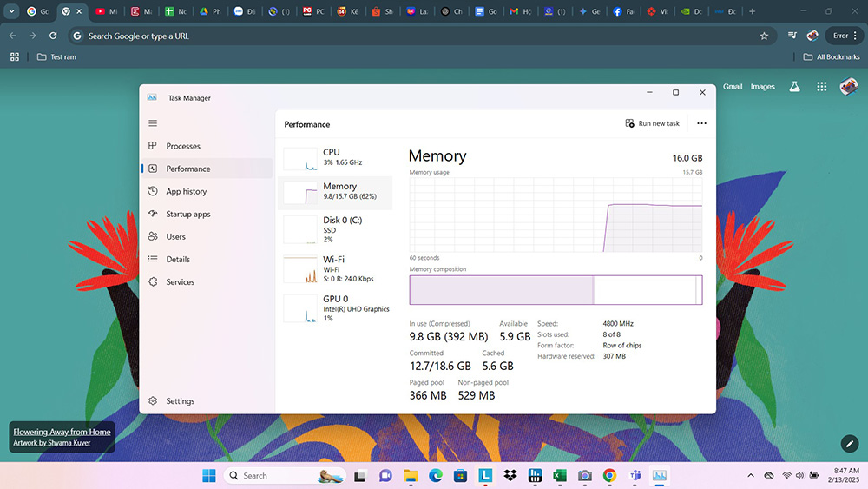Click Chrome forward arrow

[33, 36]
